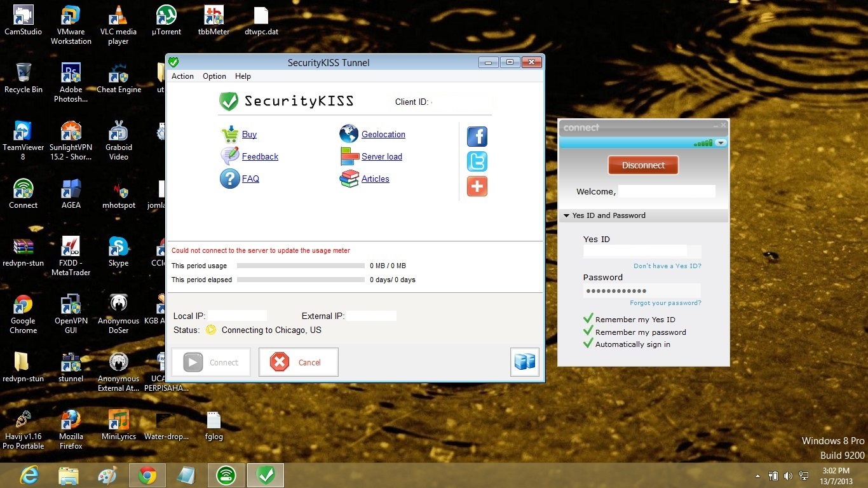Click the signal strength bars in Connect window
This screenshot has width=868, height=488.
(x=703, y=143)
